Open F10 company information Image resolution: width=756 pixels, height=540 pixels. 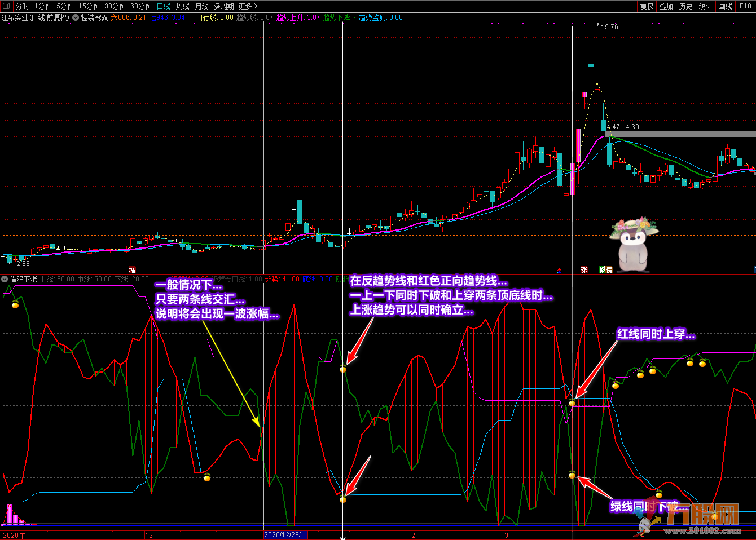pos(745,6)
